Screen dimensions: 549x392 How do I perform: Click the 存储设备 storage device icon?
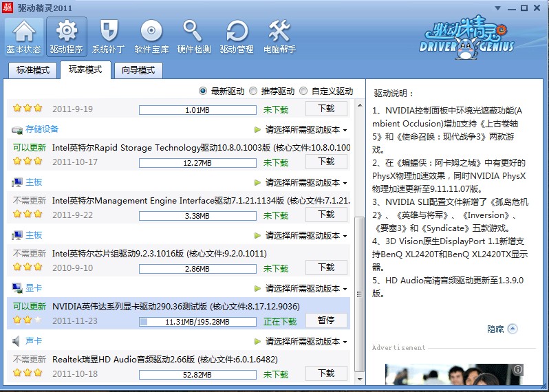point(17,130)
